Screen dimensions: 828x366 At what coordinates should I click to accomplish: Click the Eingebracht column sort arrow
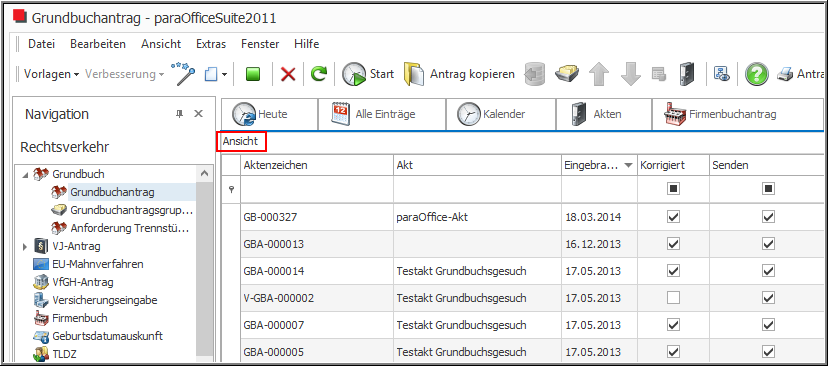point(628,166)
